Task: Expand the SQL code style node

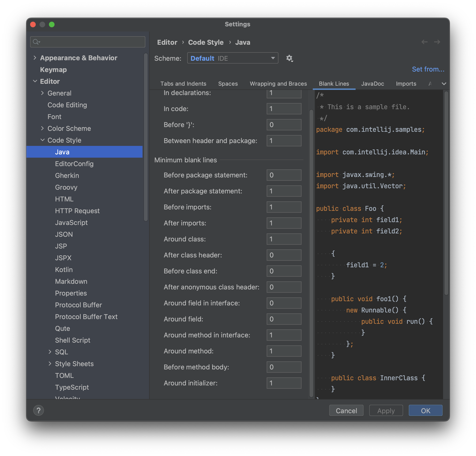Action: [x=50, y=352]
